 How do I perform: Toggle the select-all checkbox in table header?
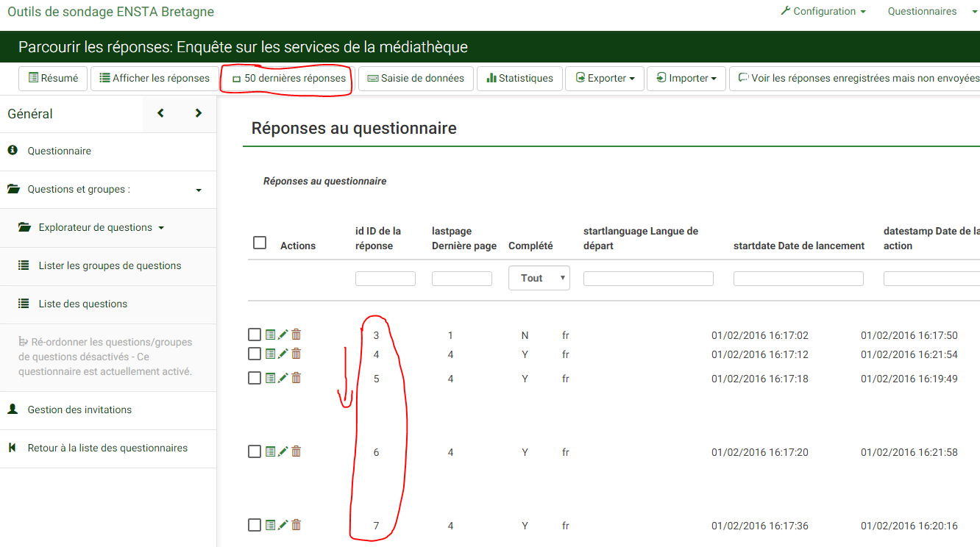click(260, 243)
